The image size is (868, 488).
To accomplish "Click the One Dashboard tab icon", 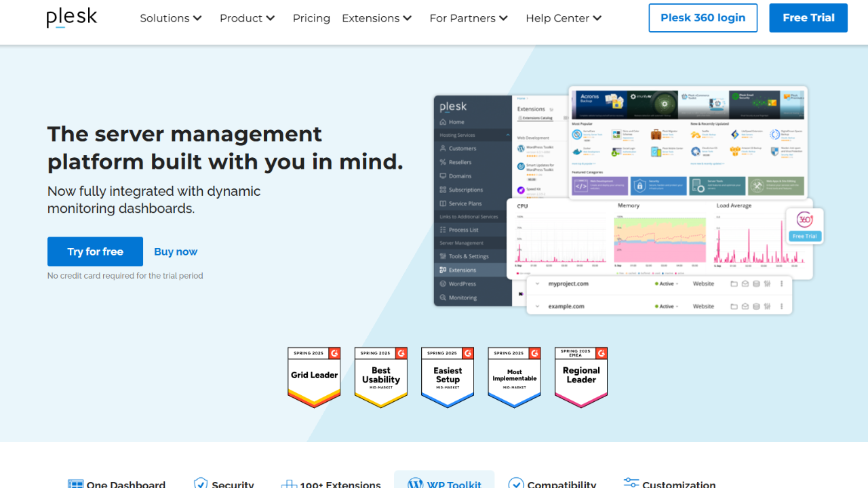I will tap(76, 484).
